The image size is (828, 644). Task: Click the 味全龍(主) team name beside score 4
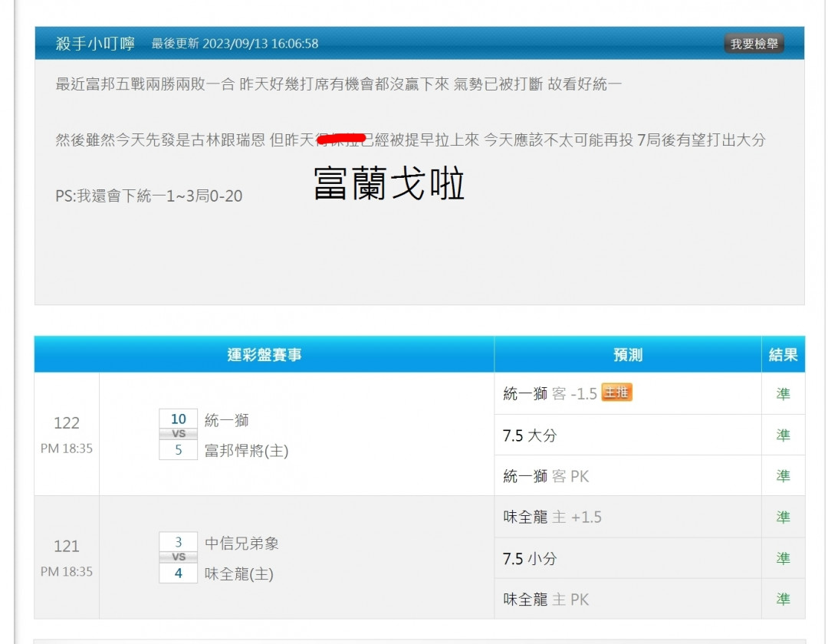tap(239, 573)
